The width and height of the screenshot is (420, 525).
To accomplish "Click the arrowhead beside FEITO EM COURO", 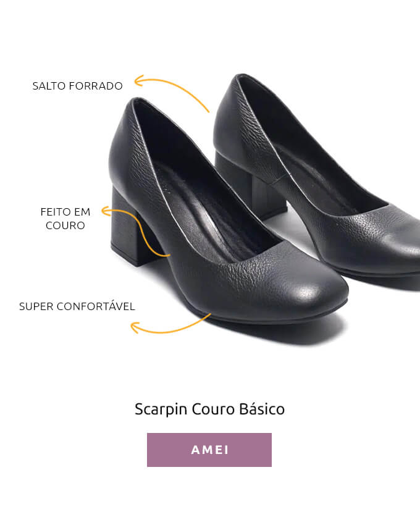I will coord(106,211).
